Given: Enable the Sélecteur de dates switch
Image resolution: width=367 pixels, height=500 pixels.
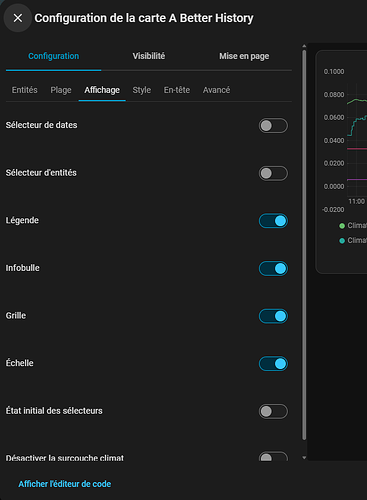Looking at the screenshot, I should coord(273,126).
